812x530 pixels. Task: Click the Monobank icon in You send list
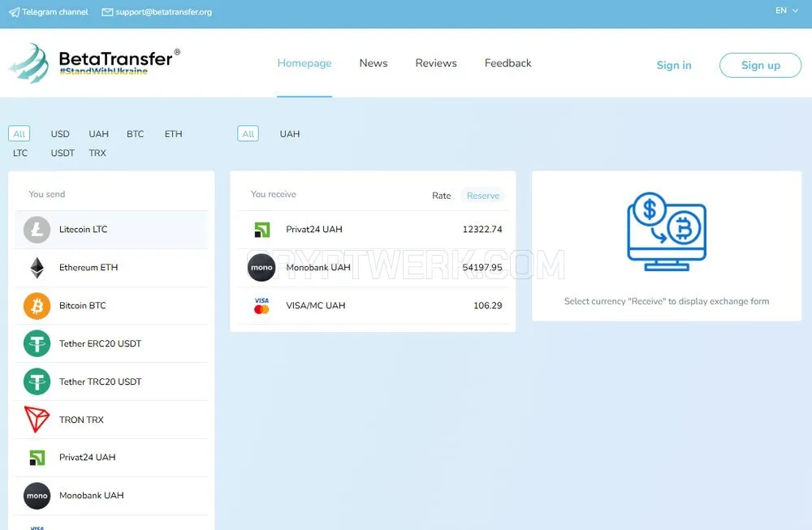point(37,496)
